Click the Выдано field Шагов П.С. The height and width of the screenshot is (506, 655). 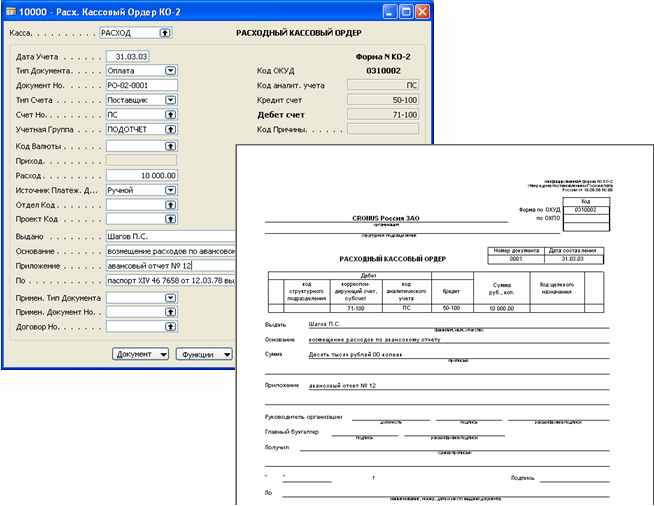tap(171, 236)
